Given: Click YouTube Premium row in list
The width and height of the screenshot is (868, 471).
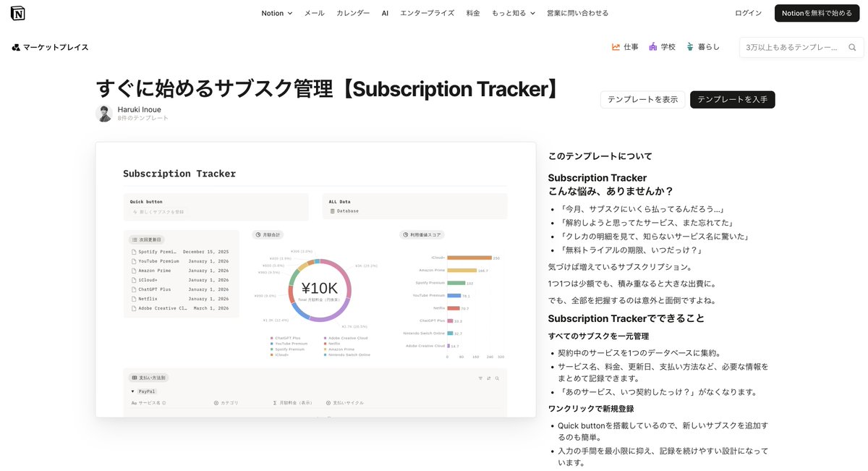Looking at the screenshot, I should [180, 261].
